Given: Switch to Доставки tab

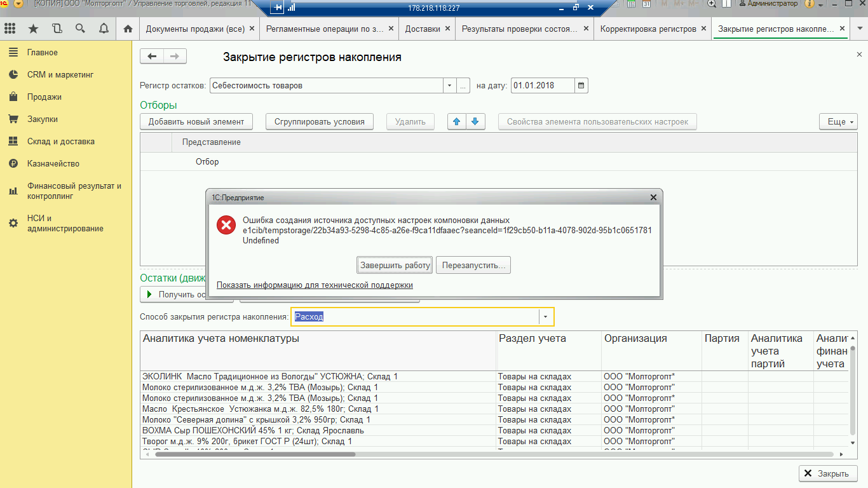Looking at the screenshot, I should tap(428, 29).
